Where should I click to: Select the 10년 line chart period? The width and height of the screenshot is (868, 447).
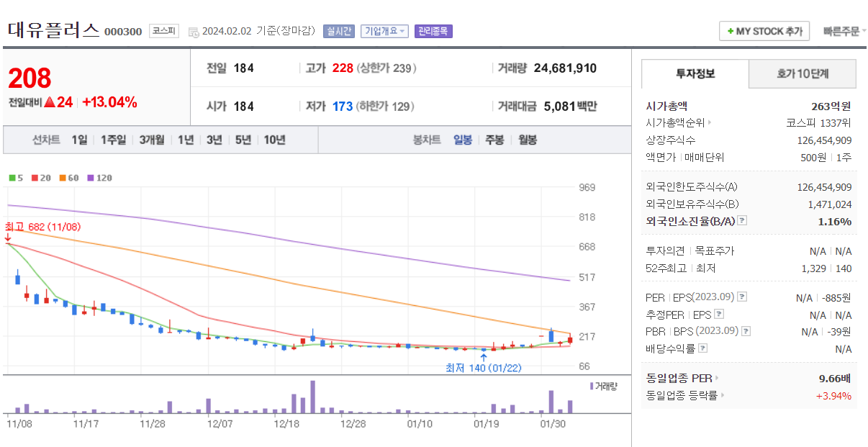[274, 140]
